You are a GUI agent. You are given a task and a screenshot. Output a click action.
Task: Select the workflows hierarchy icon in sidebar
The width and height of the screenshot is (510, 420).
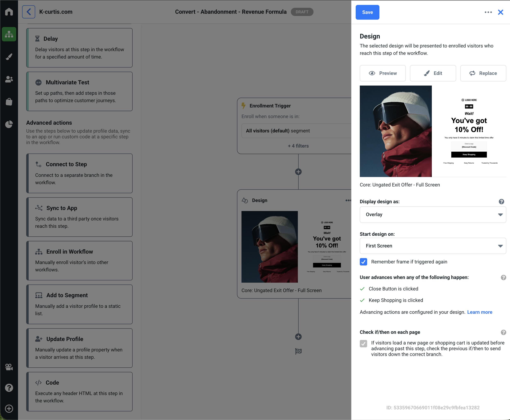point(9,34)
